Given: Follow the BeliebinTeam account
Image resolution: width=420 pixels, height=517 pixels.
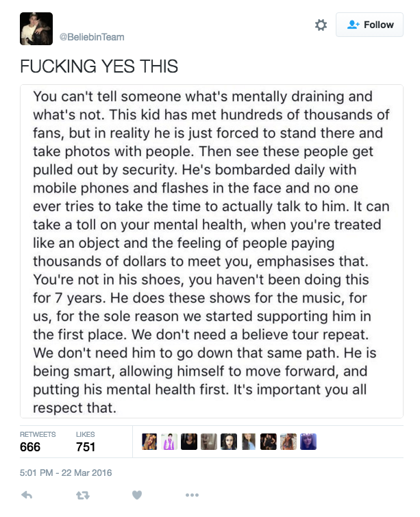Looking at the screenshot, I should [370, 25].
